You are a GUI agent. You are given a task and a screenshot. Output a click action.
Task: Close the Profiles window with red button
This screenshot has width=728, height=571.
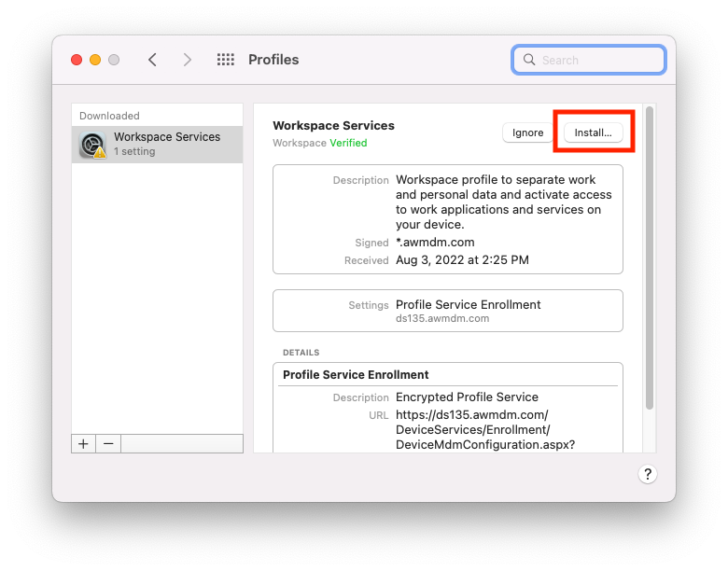77,60
